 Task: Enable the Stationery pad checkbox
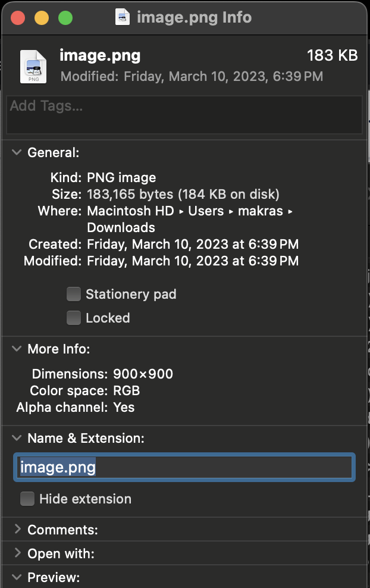[74, 294]
